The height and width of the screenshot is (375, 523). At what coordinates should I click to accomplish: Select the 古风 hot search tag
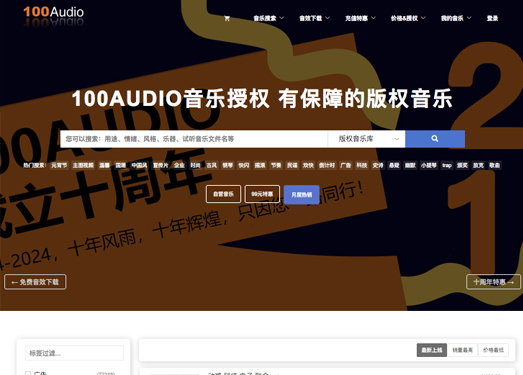tap(211, 165)
